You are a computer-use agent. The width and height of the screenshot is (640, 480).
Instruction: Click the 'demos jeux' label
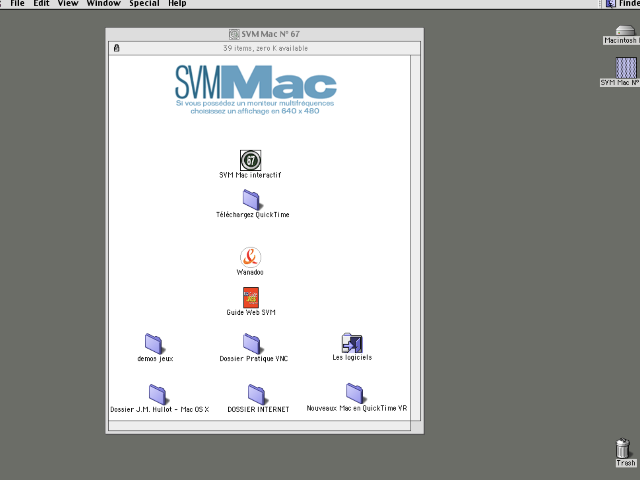point(155,359)
